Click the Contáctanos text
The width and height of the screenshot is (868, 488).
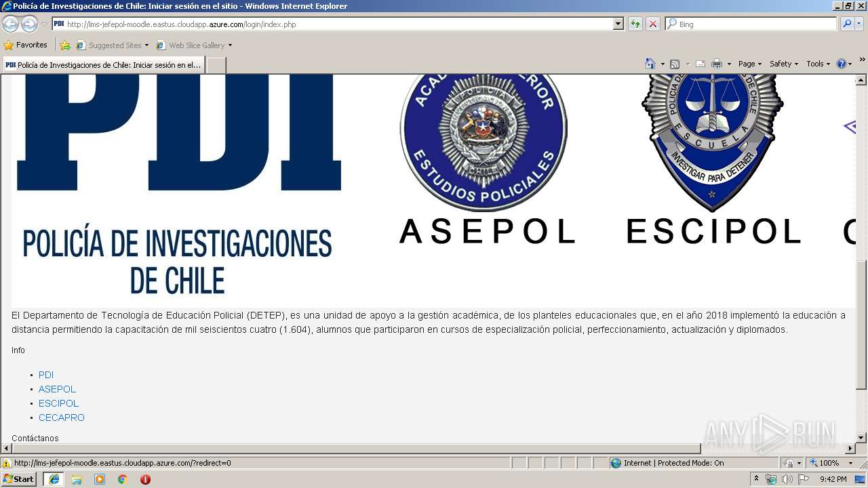(35, 439)
